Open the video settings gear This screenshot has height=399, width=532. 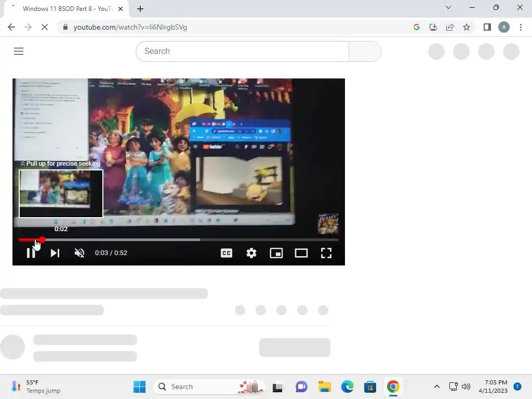click(251, 253)
